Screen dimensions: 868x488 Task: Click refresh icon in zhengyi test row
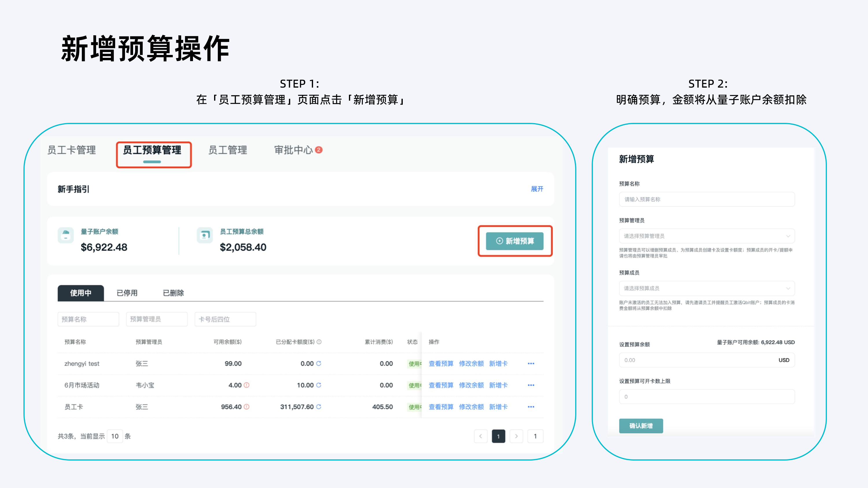[x=319, y=363]
